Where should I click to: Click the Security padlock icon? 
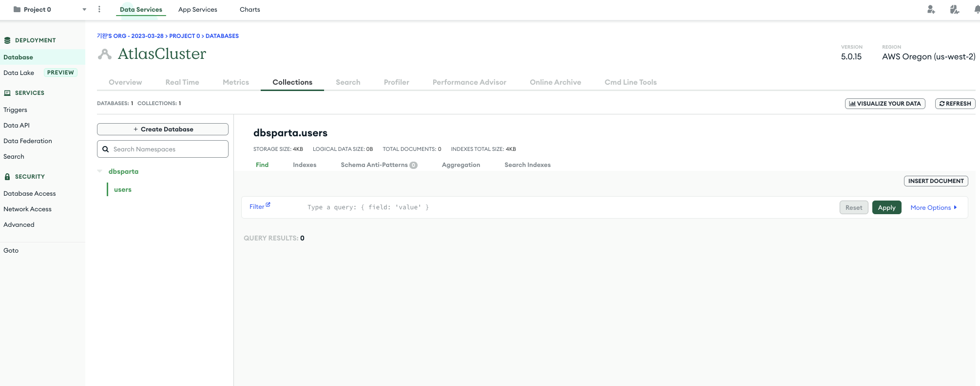click(7, 177)
